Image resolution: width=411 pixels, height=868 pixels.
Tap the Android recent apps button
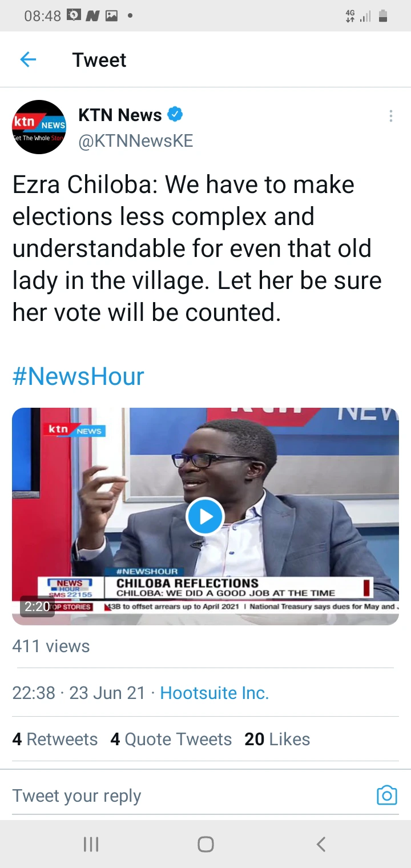(x=91, y=844)
